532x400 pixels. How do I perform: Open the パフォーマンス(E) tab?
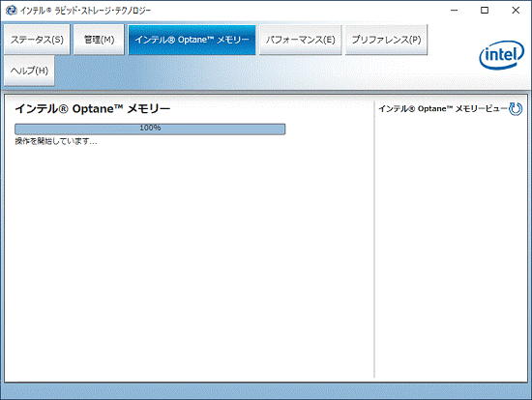pyautogui.click(x=300, y=40)
